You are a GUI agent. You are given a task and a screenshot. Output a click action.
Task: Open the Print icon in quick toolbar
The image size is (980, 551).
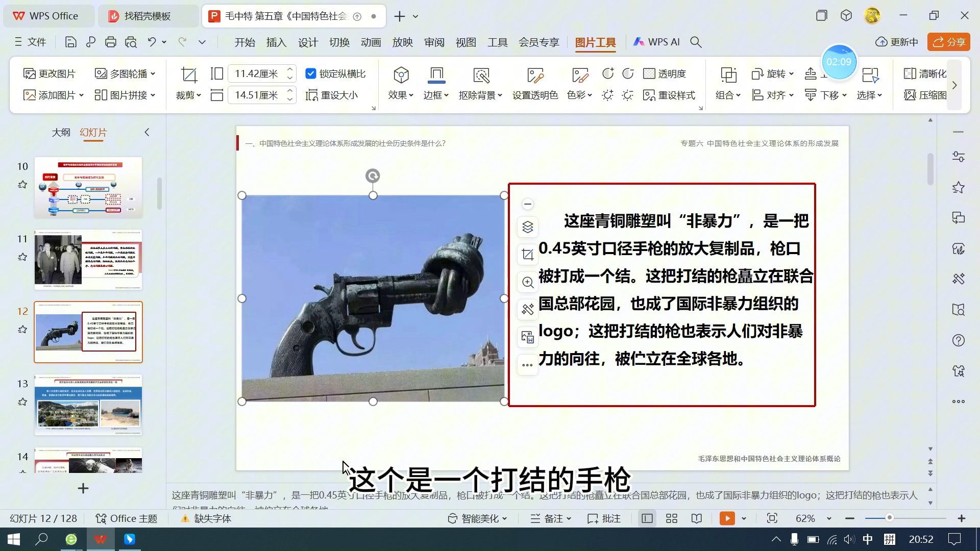(111, 42)
